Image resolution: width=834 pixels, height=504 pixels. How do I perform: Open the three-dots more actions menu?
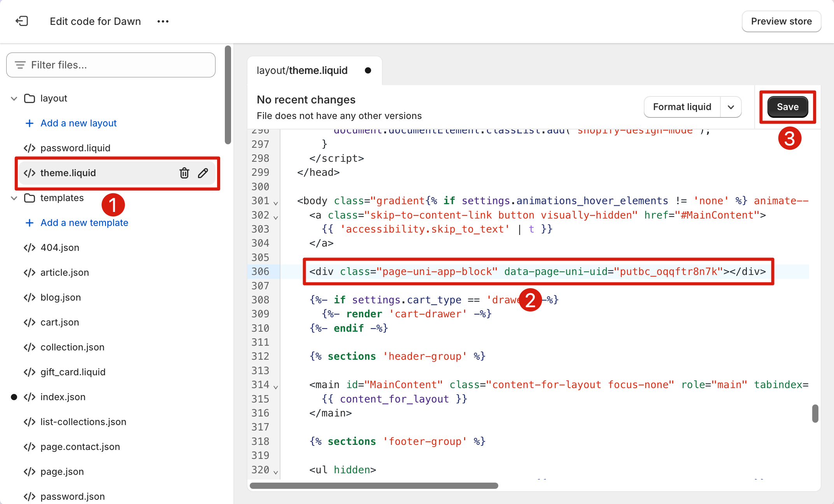pos(163,21)
